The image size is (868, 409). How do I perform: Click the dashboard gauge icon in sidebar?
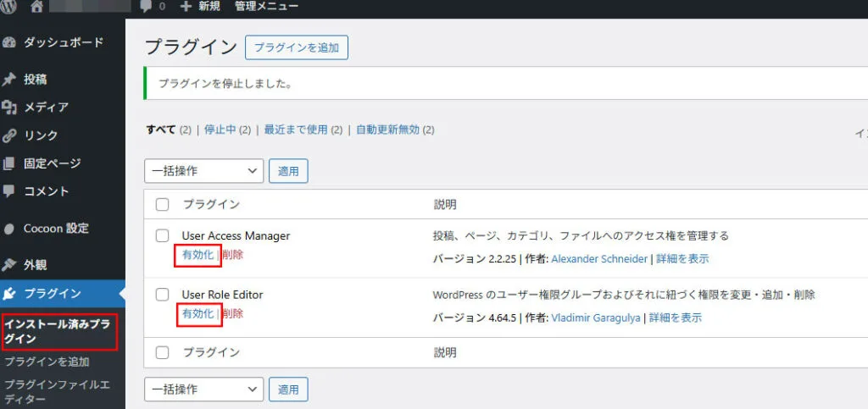click(x=10, y=42)
